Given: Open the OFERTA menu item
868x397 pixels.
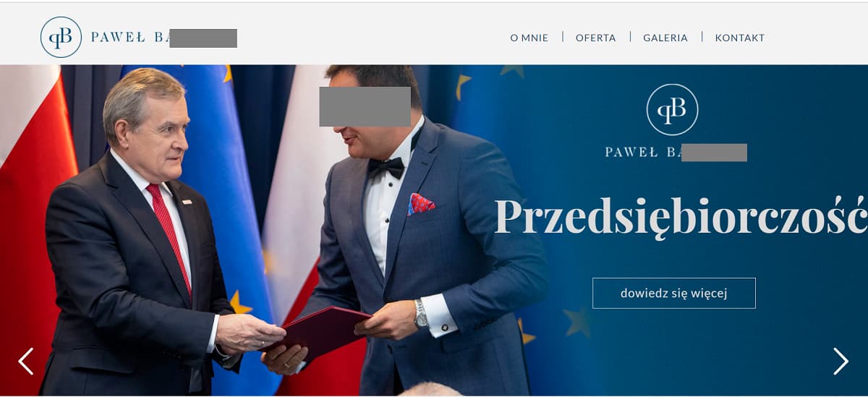Looking at the screenshot, I should (x=596, y=38).
